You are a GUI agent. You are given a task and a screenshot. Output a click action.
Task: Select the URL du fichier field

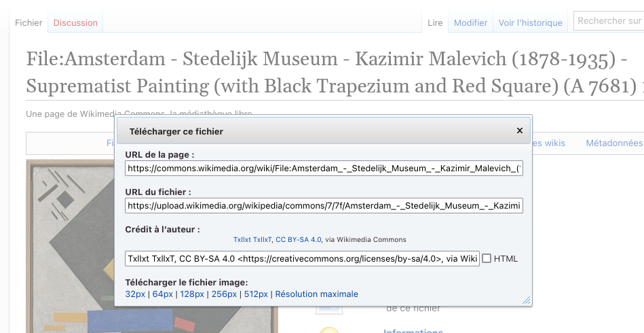point(324,205)
